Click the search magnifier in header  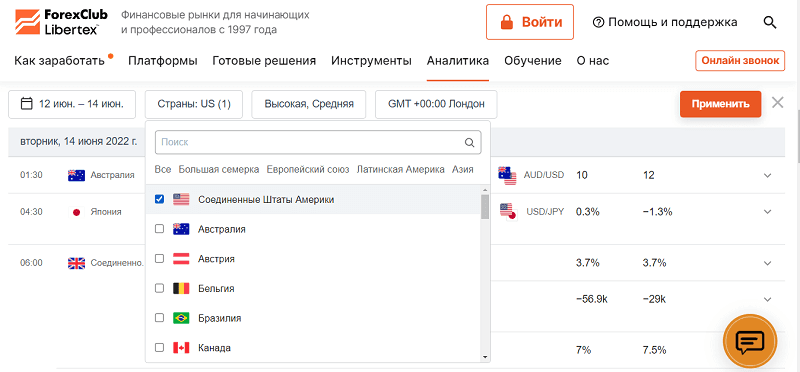[x=769, y=22]
